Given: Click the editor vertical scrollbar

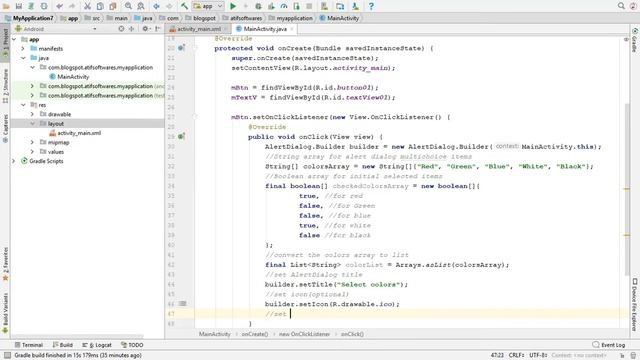Looking at the screenshot, I should click(x=627, y=190).
